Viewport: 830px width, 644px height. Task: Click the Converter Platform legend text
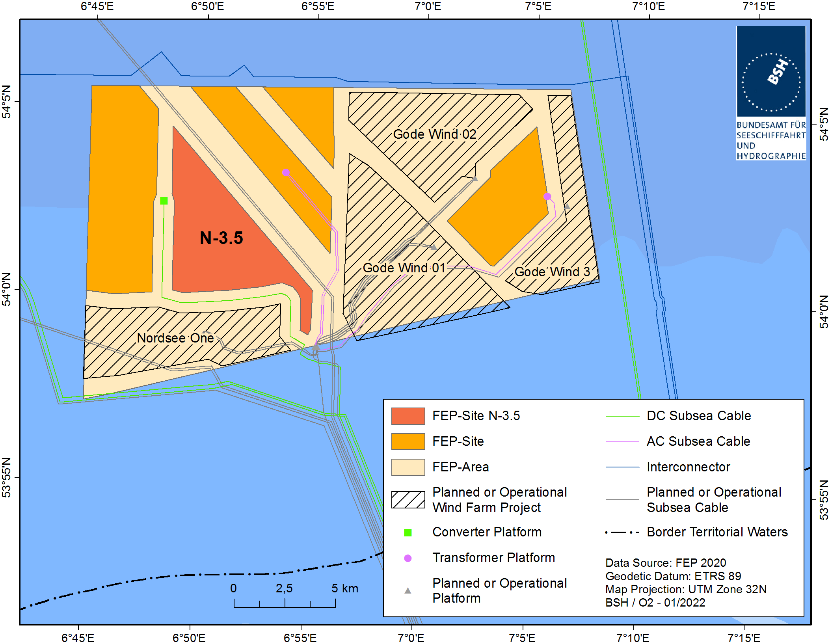click(487, 532)
